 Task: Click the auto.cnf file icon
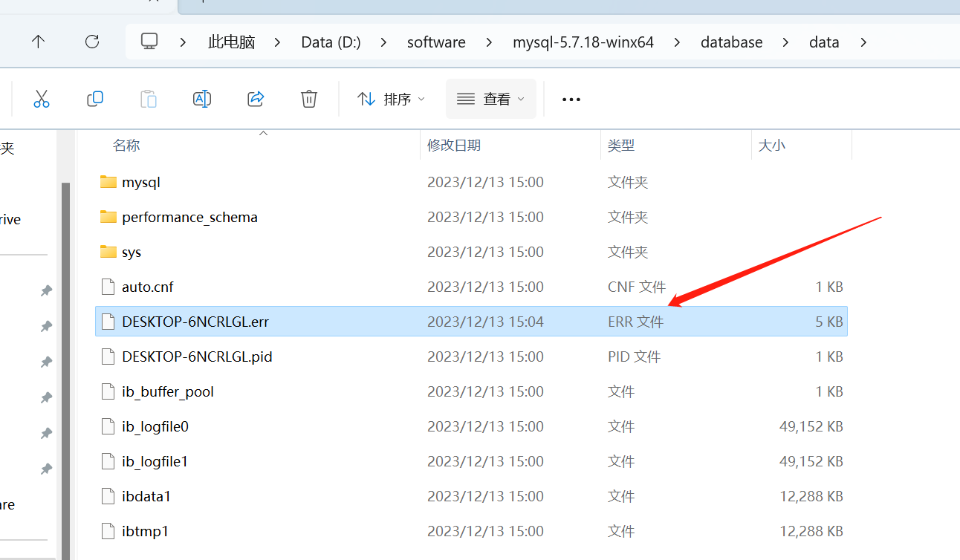(x=108, y=287)
